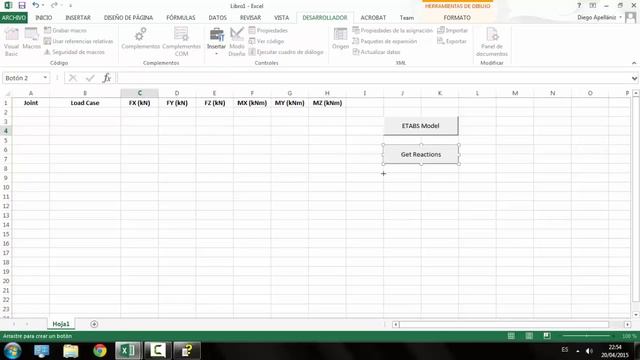Save the workbook from quick access toolbar
The image size is (640, 360).
(22, 5)
